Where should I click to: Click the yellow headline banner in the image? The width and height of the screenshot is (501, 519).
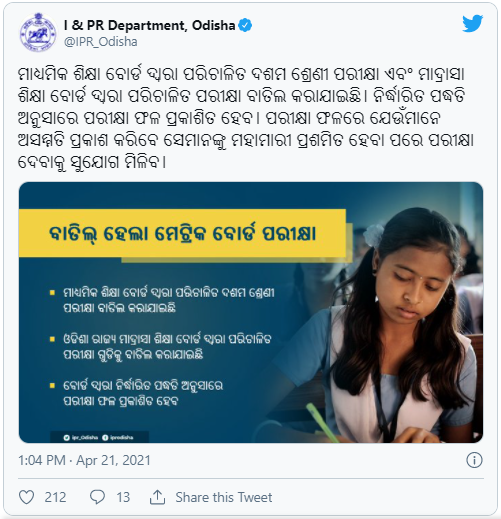pos(182,233)
